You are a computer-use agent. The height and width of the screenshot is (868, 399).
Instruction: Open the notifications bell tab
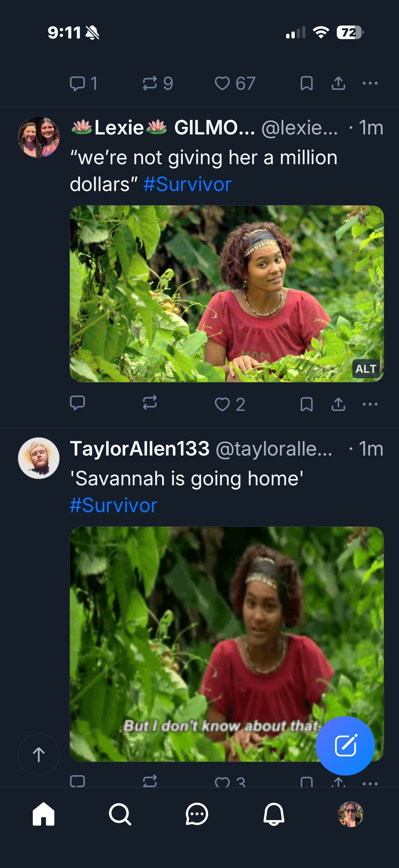tap(274, 814)
